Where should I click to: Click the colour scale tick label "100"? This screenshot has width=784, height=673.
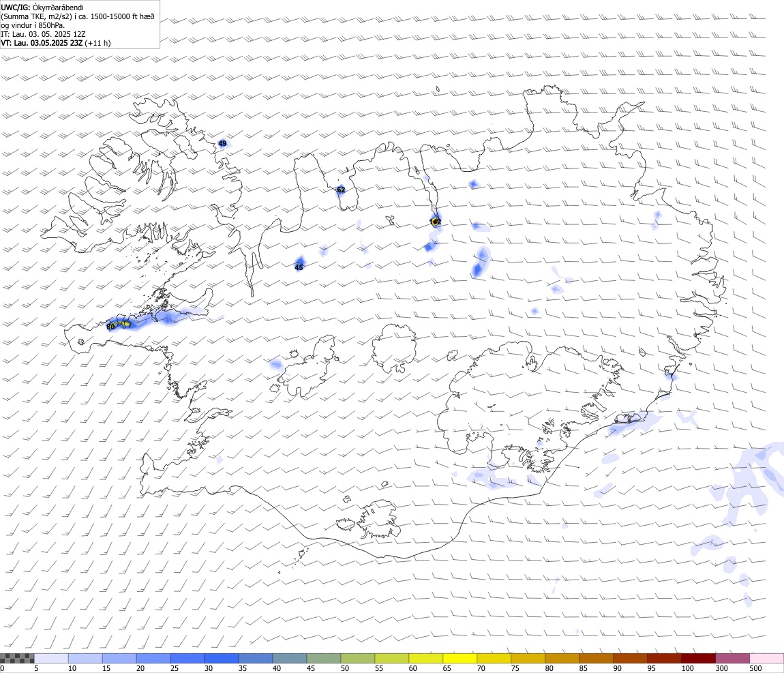687,668
